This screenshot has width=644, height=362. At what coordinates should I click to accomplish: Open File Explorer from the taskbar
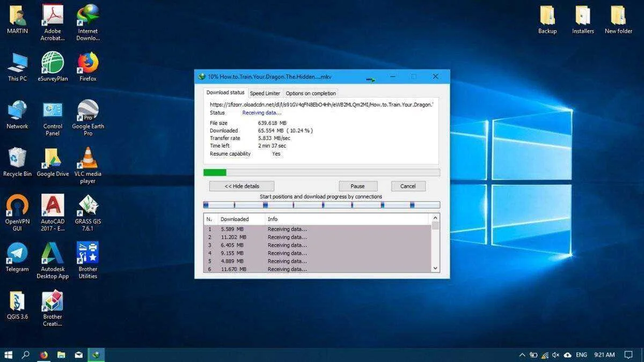(61, 354)
